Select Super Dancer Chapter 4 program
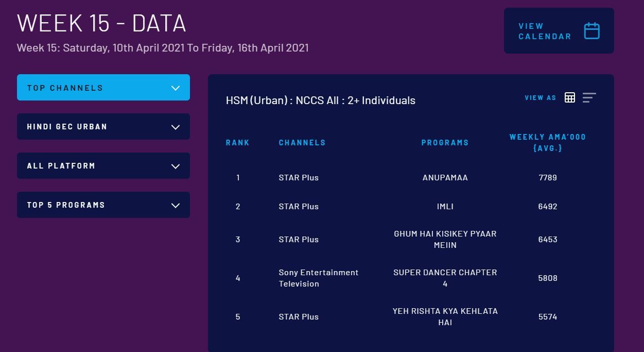The width and height of the screenshot is (644, 352). (x=445, y=278)
